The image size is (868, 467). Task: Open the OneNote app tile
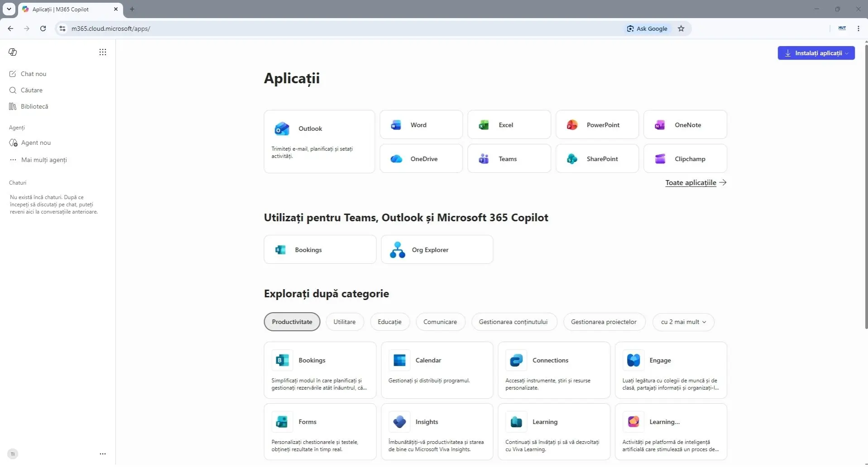point(685,125)
